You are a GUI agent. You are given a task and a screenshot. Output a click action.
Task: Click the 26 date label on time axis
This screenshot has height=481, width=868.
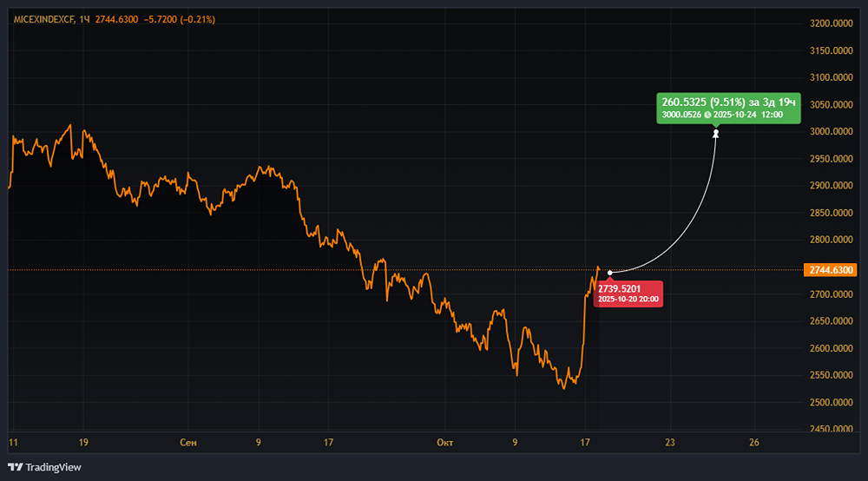point(754,443)
